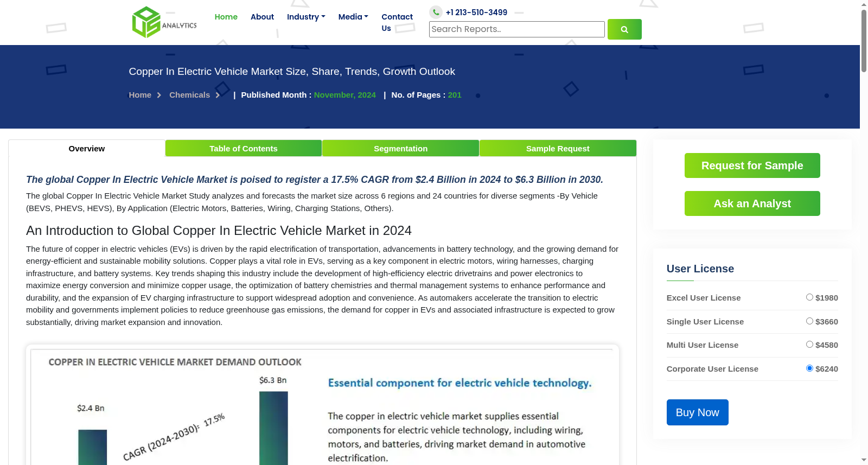Expand the Media dropdown menu
Image resolution: width=868 pixels, height=465 pixels.
[x=353, y=17]
